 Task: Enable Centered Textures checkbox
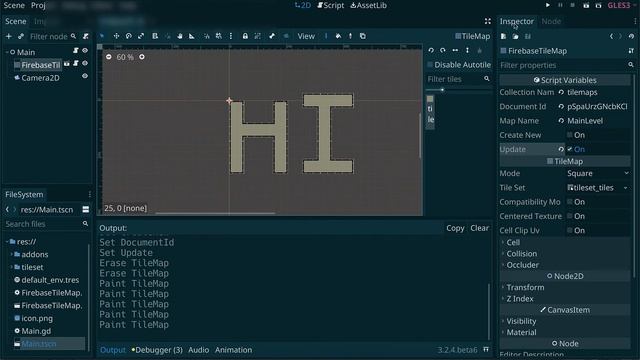[x=570, y=216]
